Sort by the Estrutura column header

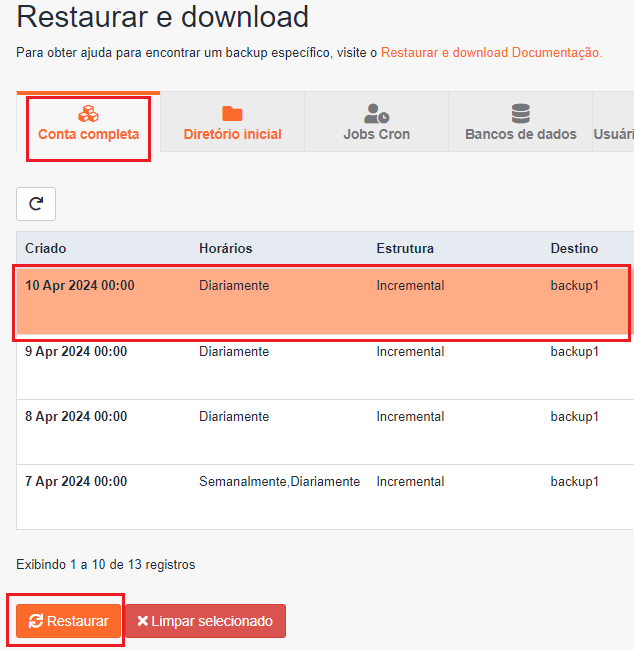(x=405, y=248)
